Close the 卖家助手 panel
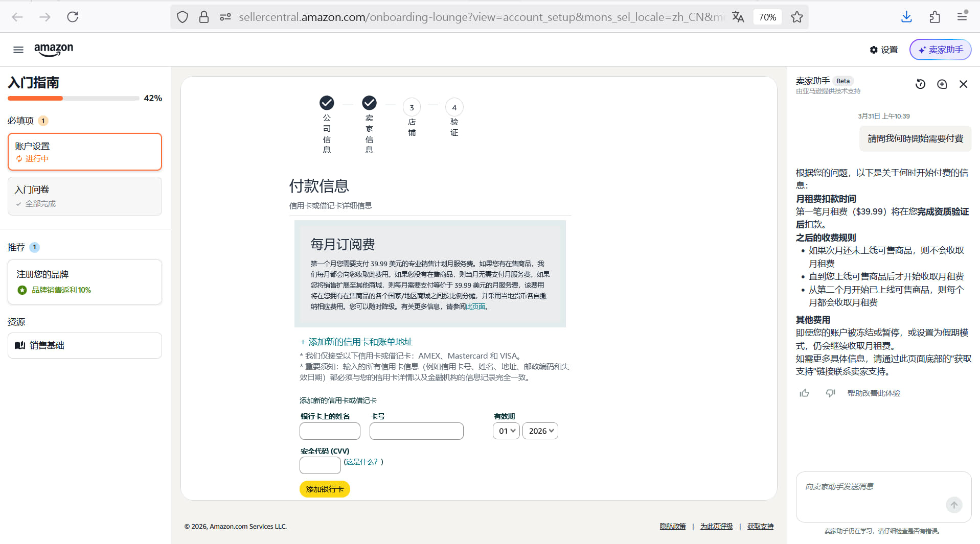The width and height of the screenshot is (980, 544). pos(963,84)
